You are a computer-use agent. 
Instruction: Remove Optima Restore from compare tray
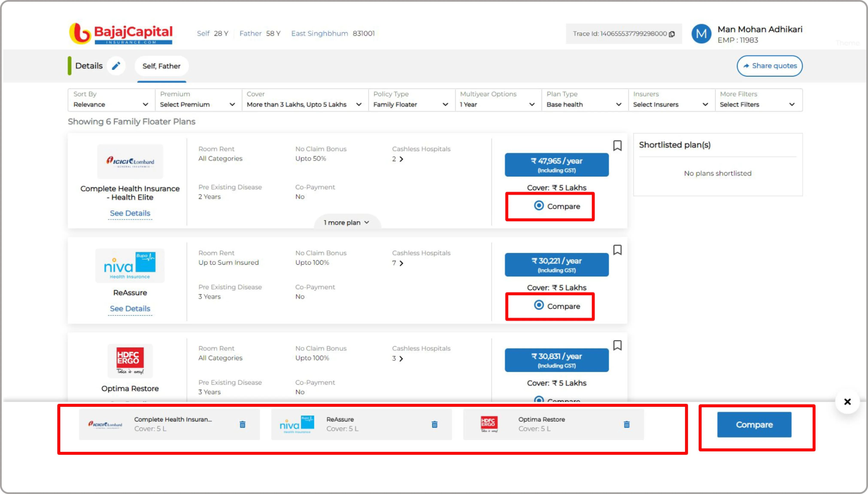pos(627,424)
